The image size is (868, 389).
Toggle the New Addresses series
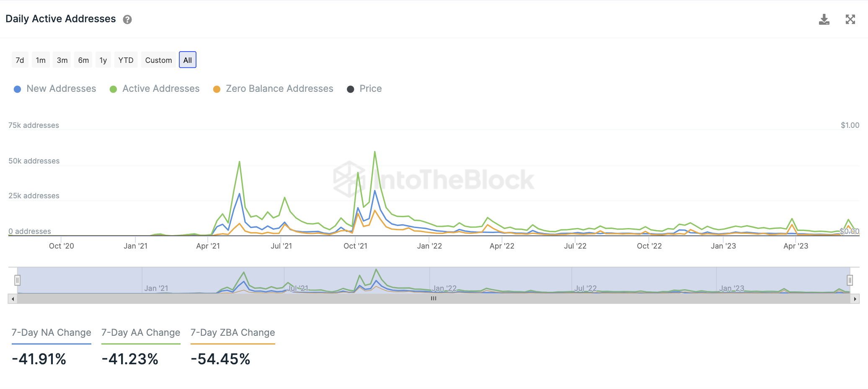55,89
